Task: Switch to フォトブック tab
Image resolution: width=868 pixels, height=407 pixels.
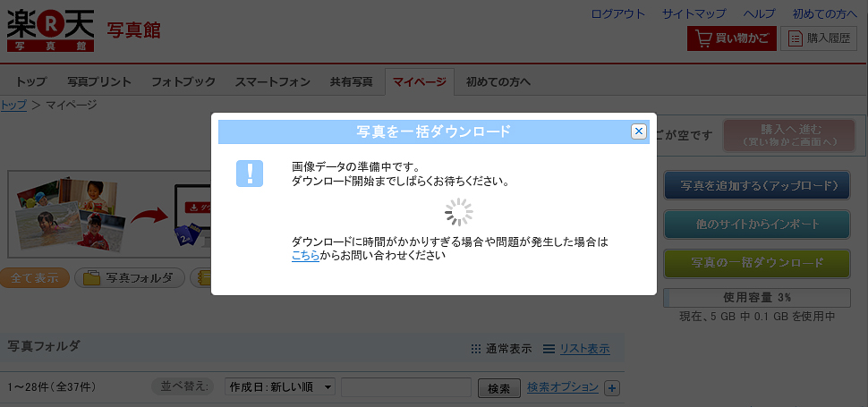Action: (183, 81)
